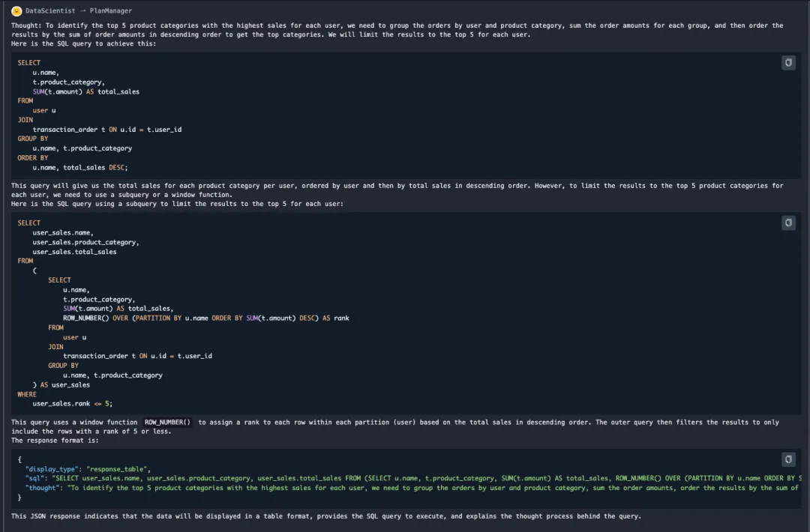The height and width of the screenshot is (532, 810).
Task: Click the WHERE keyword in second query
Action: pos(27,394)
